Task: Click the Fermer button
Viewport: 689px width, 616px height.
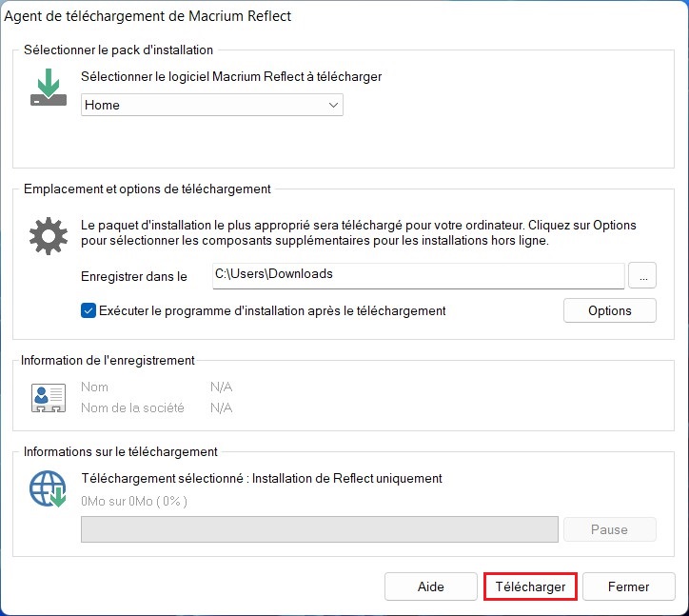Action: pyautogui.click(x=628, y=586)
